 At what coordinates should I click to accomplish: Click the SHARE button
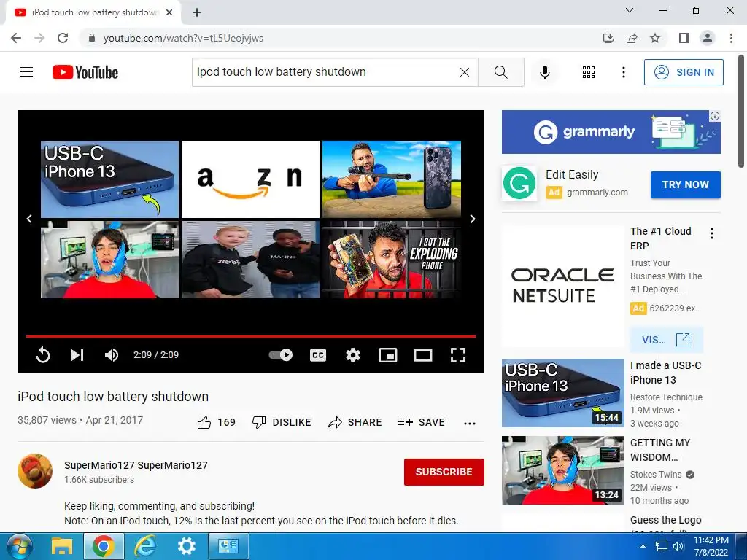pyautogui.click(x=355, y=422)
